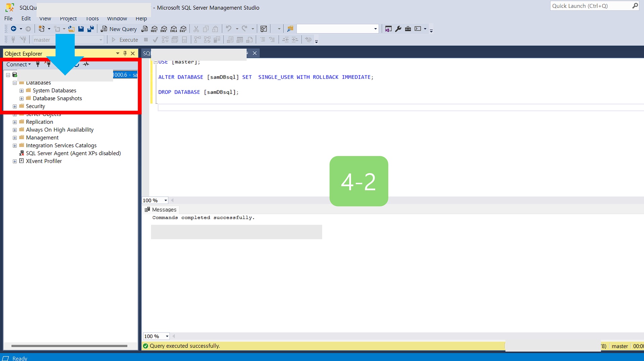This screenshot has width=644, height=361.
Task: Click Increase Indent icon
Action: pos(295,40)
